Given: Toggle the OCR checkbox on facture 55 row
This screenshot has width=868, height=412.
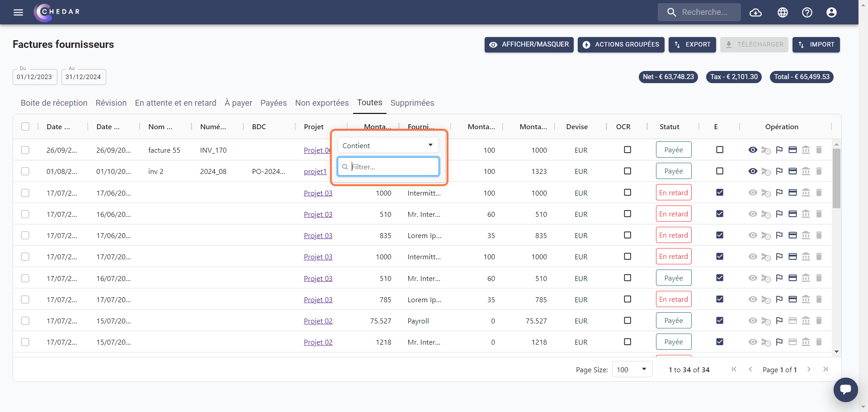Looking at the screenshot, I should [x=627, y=150].
